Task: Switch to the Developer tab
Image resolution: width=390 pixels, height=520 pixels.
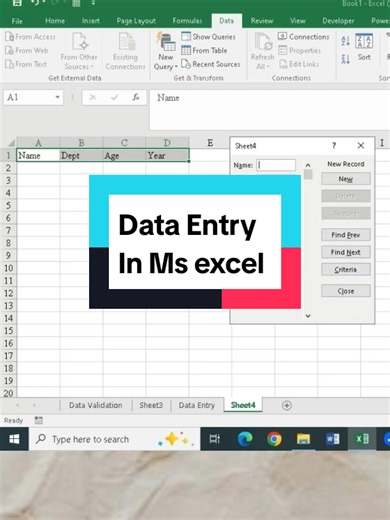Action: [338, 21]
